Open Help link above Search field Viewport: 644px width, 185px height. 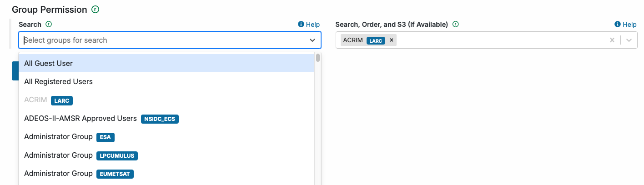tap(312, 25)
